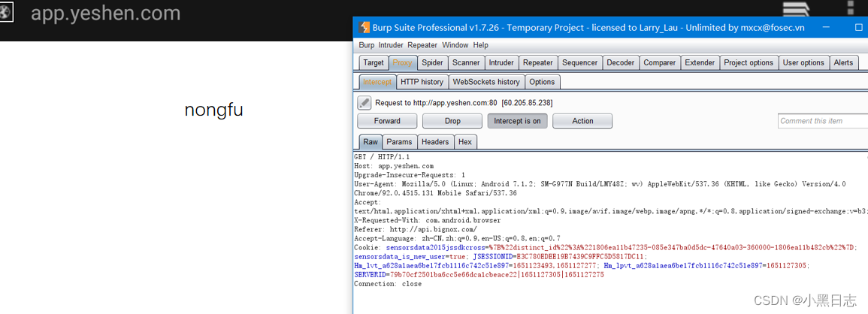868x314 pixels.
Task: Switch to the Alerts tab
Action: 843,62
